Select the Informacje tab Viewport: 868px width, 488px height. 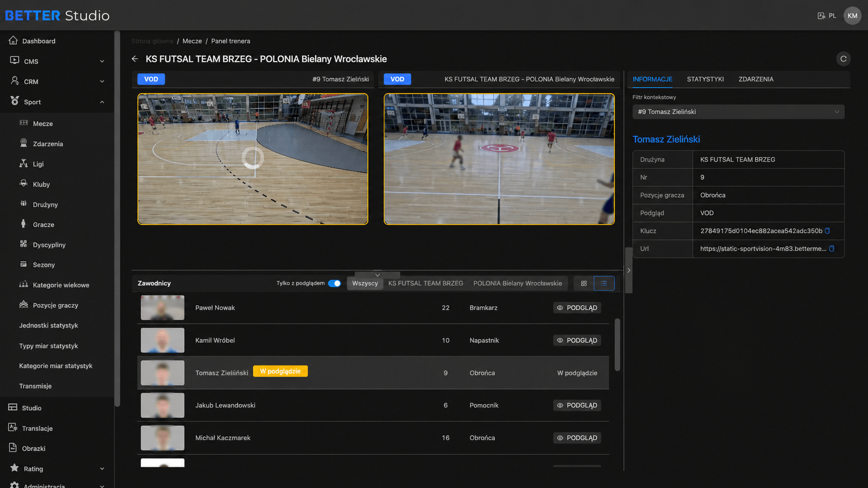pos(653,79)
